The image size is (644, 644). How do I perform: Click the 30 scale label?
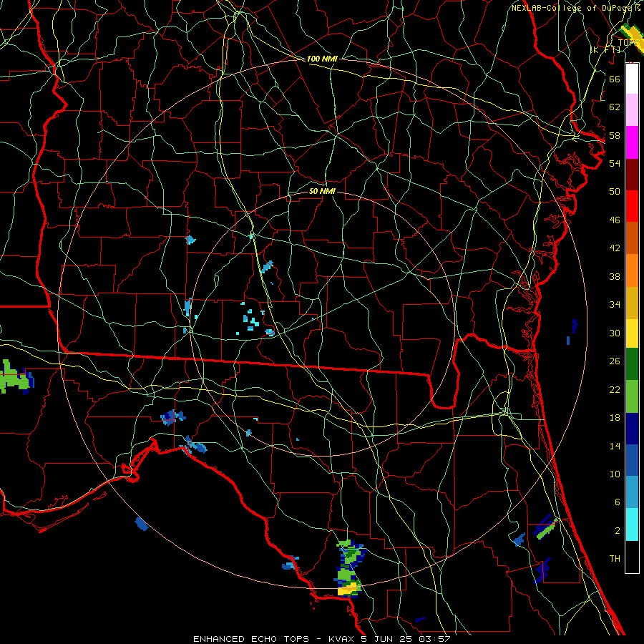[x=615, y=333]
